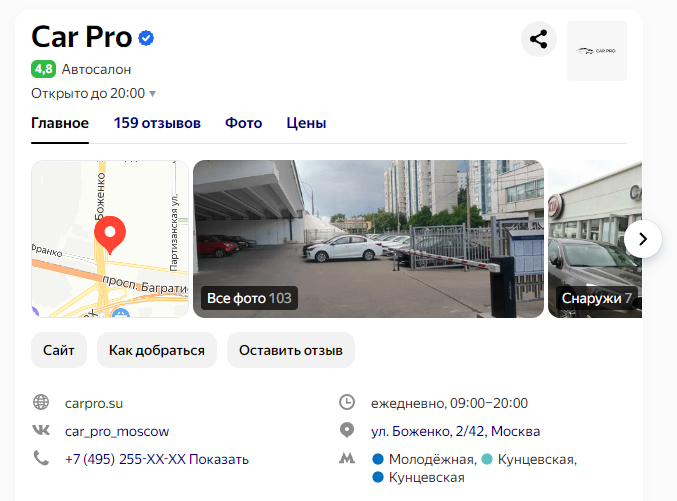677x501 pixels.
Task: Reveal phone number via 'Показать' link
Action: (219, 459)
